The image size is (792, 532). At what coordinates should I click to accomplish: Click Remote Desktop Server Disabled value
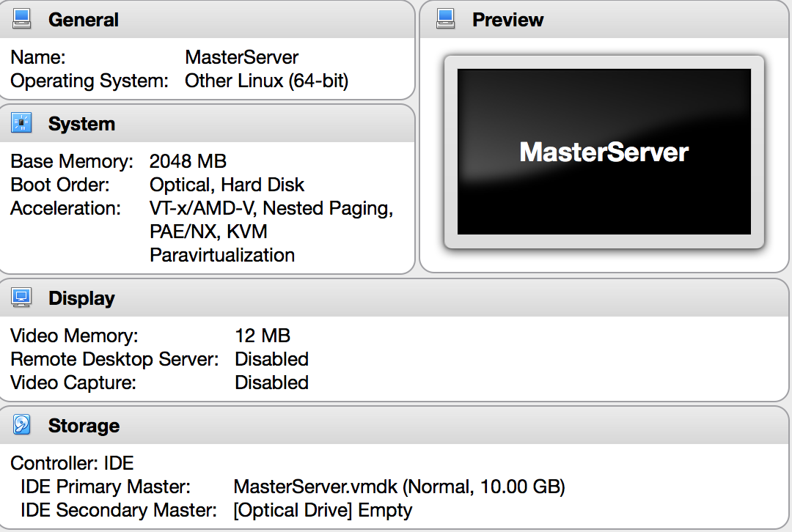pyautogui.click(x=272, y=359)
